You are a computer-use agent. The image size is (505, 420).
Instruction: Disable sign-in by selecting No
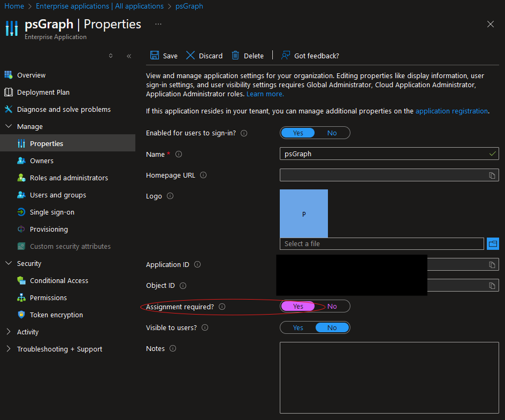332,133
